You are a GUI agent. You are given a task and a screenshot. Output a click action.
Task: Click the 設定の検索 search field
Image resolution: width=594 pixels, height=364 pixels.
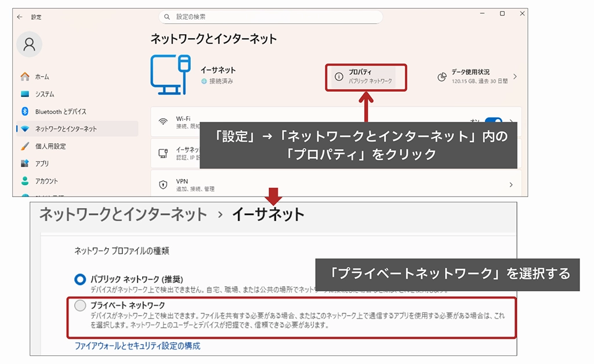coord(270,17)
